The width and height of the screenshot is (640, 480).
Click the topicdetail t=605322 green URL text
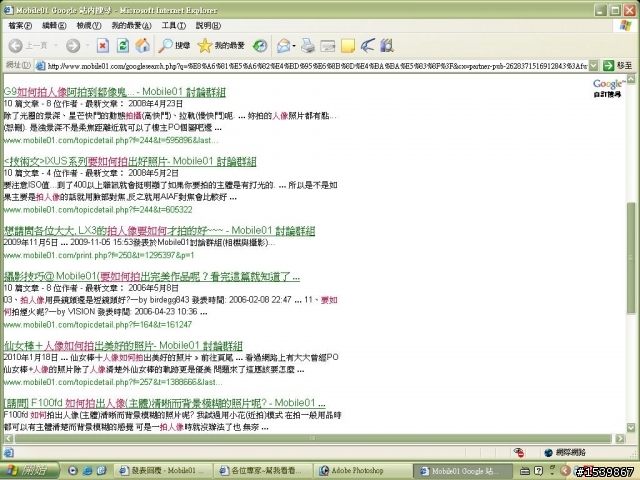(x=98, y=210)
